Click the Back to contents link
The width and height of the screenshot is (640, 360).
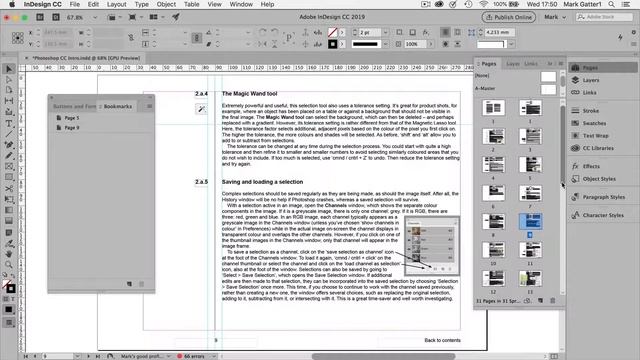442,340
